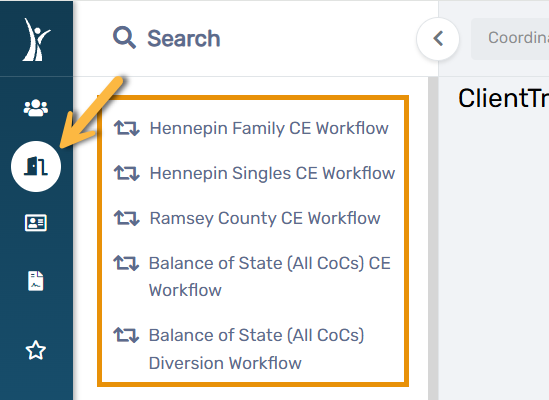The image size is (549, 400).
Task: Click workflow arrows icon beside Hennepin Family
Action: [x=127, y=128]
